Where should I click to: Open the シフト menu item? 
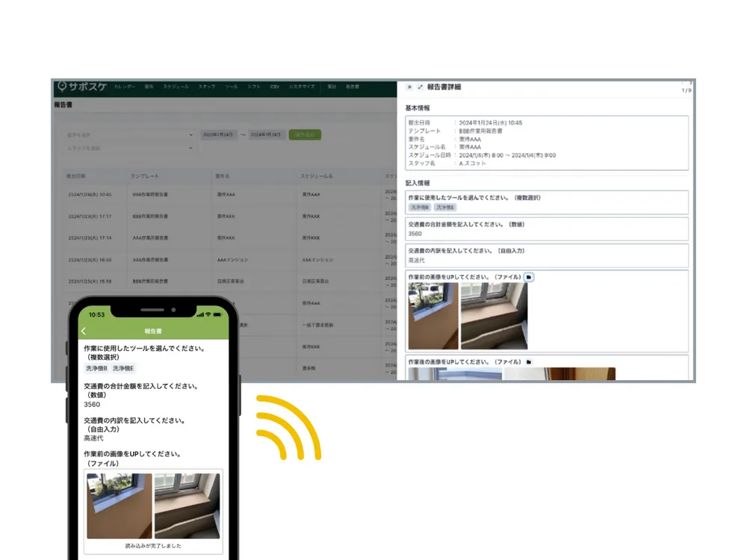254,87
